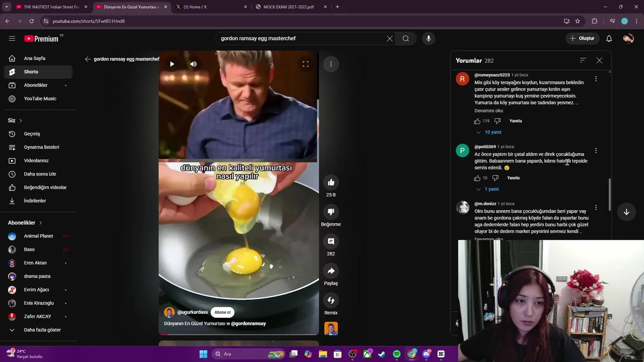
Task: Open options menu for m.denizz's comment
Action: point(596,208)
